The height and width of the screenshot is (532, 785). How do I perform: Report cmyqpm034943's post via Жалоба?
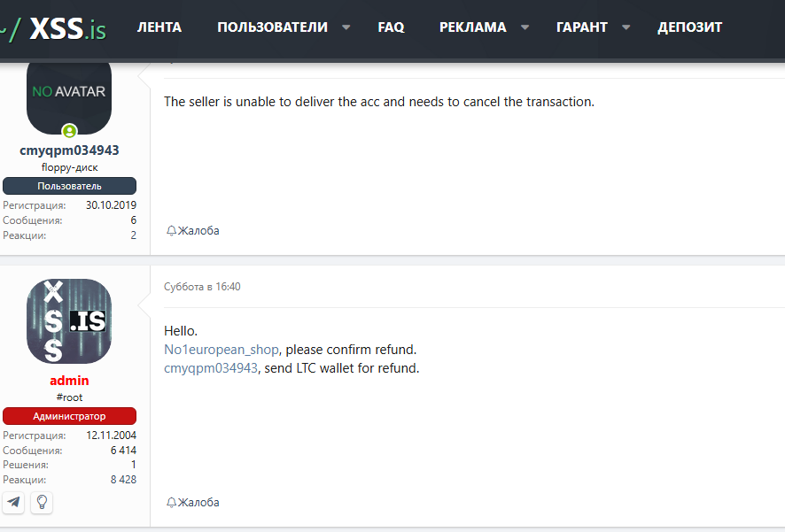[x=193, y=231]
